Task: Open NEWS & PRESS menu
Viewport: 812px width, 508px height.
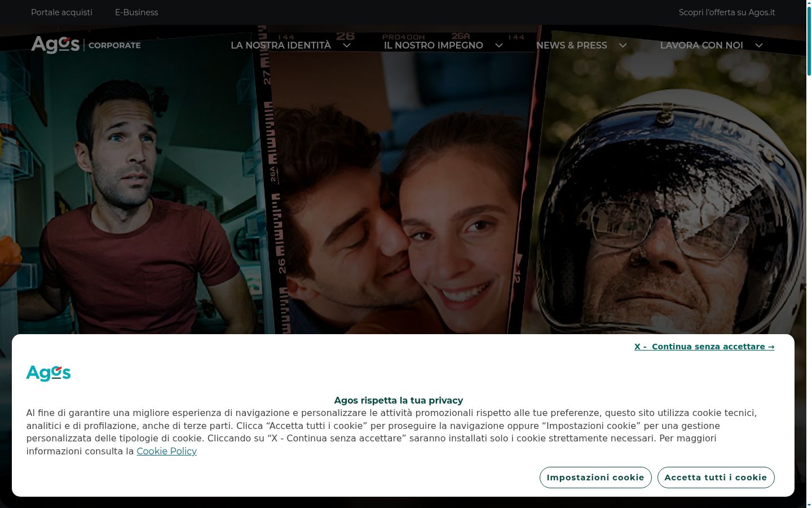Action: [x=572, y=45]
